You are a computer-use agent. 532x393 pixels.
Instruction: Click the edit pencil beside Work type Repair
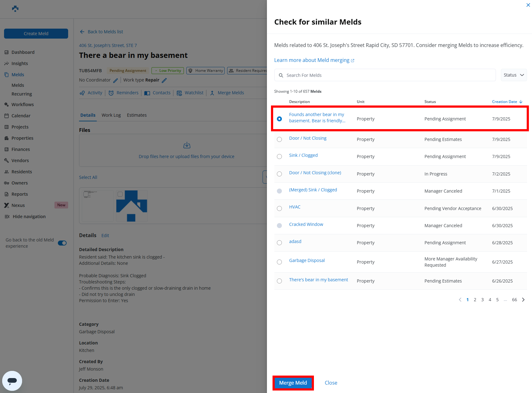pos(164,80)
